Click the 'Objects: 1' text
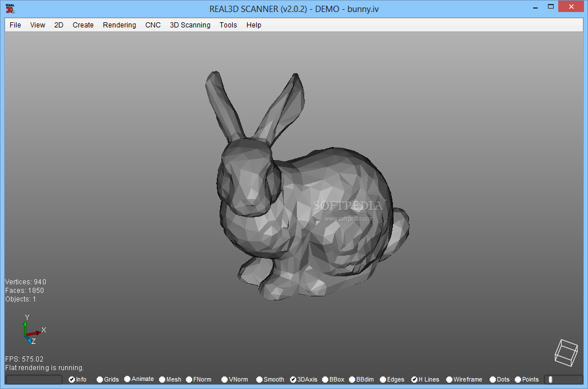The height and width of the screenshot is (389, 588). click(21, 299)
